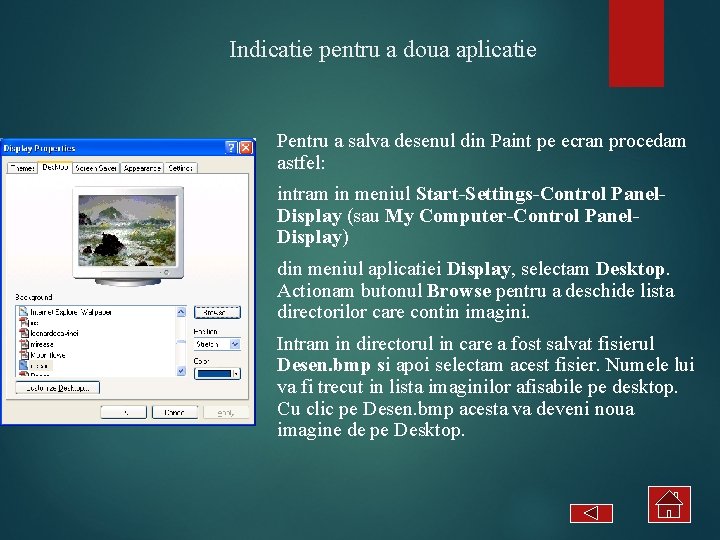
Task: Click the Position label in the dialog
Action: tap(205, 331)
